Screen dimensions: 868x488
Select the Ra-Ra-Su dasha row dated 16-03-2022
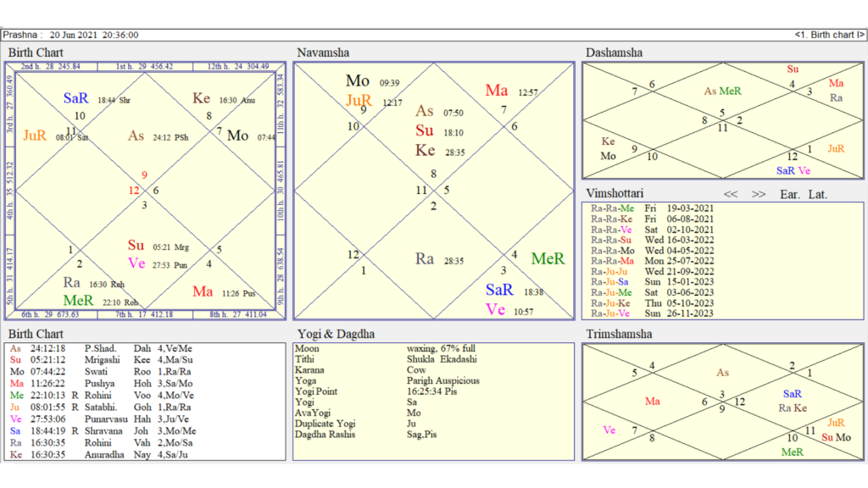click(x=652, y=240)
